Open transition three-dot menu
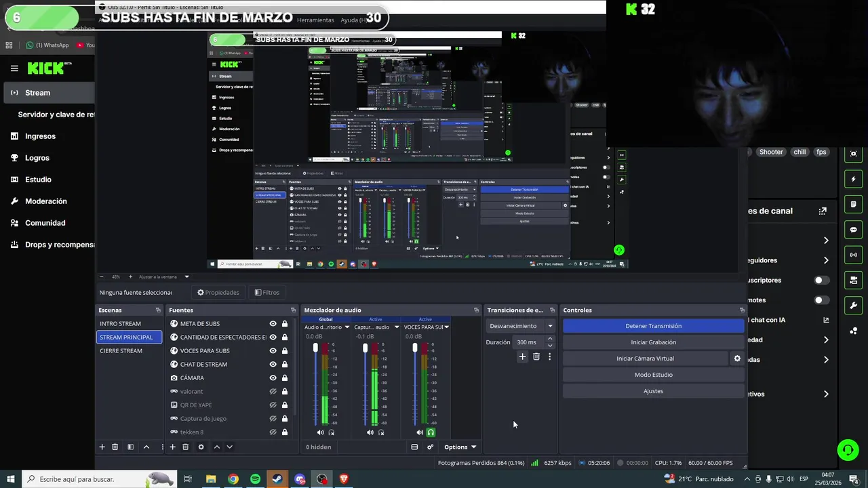 click(x=549, y=357)
